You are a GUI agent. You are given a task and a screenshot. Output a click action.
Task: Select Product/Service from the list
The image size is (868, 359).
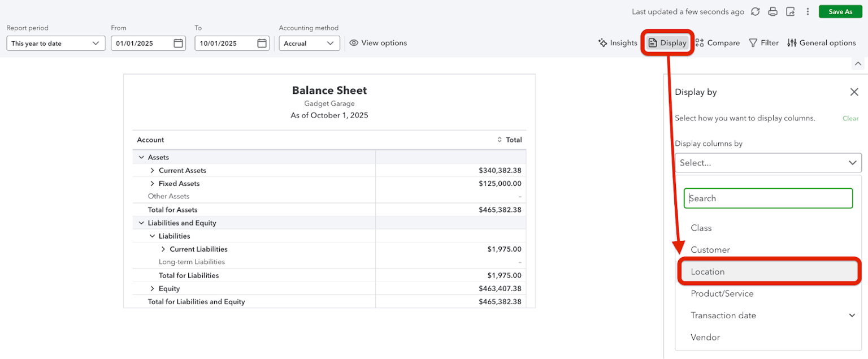[722, 293]
